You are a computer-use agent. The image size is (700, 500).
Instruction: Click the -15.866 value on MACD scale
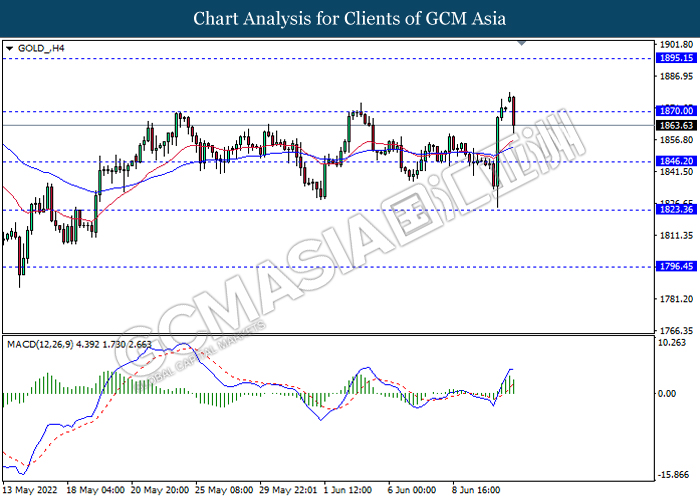pos(675,475)
